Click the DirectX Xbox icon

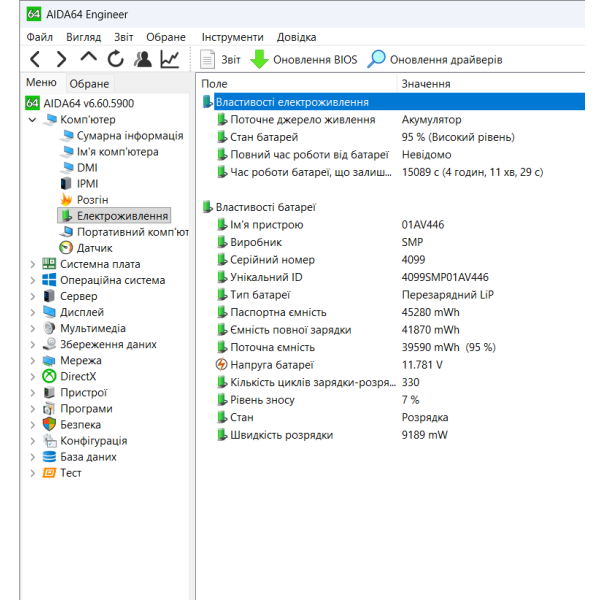pyautogui.click(x=49, y=377)
